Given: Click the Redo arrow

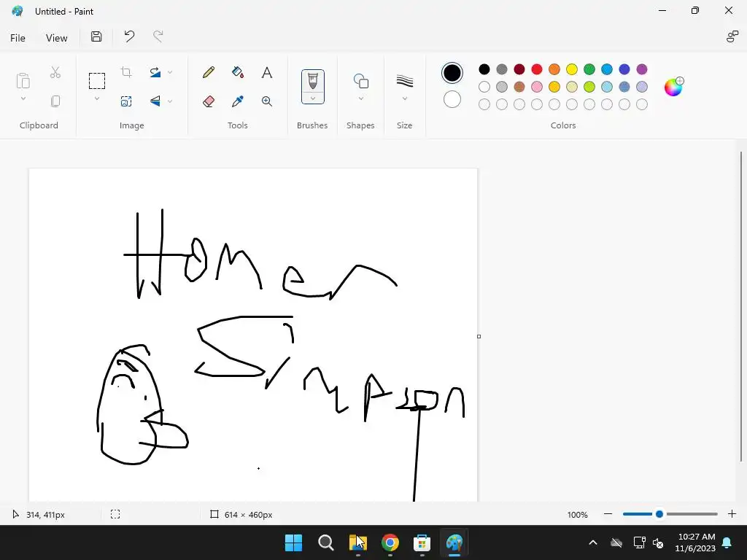Looking at the screenshot, I should (158, 36).
